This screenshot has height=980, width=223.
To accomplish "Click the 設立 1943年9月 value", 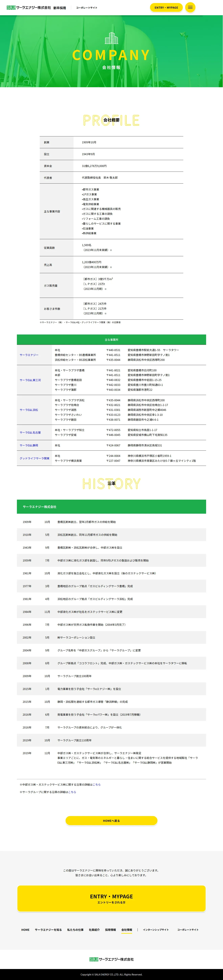I will point(88,154).
